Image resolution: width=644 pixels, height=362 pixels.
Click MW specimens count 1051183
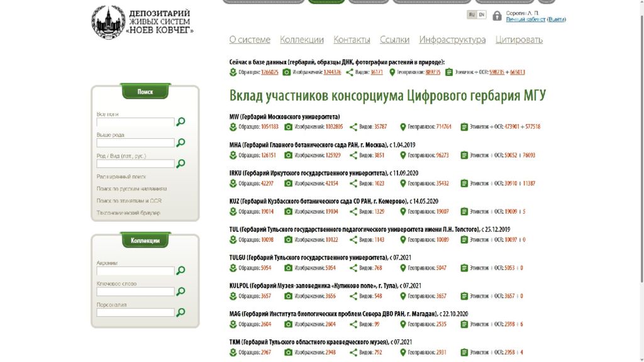[x=269, y=127]
